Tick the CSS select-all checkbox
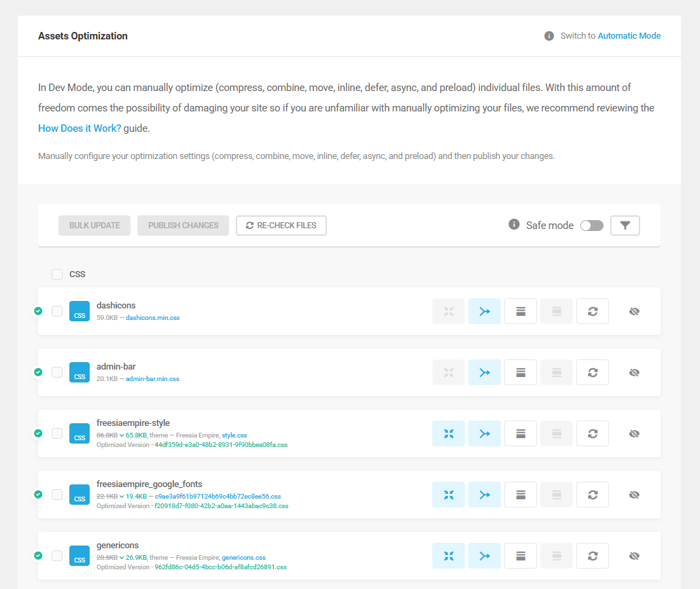700x589 pixels. (x=57, y=274)
